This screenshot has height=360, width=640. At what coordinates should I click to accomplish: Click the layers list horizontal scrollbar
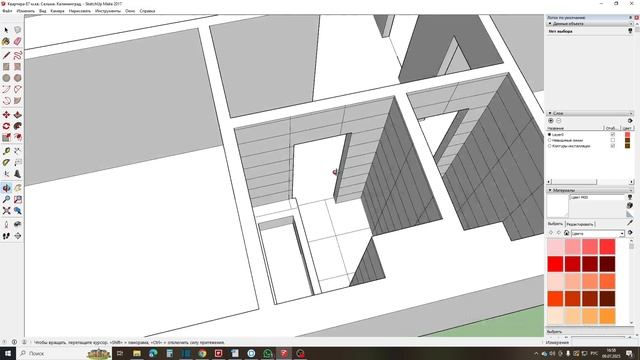pyautogui.click(x=590, y=182)
